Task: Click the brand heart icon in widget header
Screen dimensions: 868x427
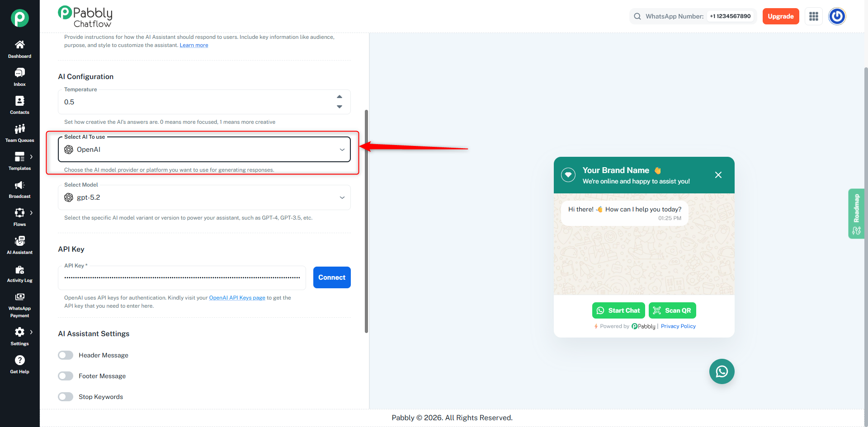Action: [x=568, y=175]
